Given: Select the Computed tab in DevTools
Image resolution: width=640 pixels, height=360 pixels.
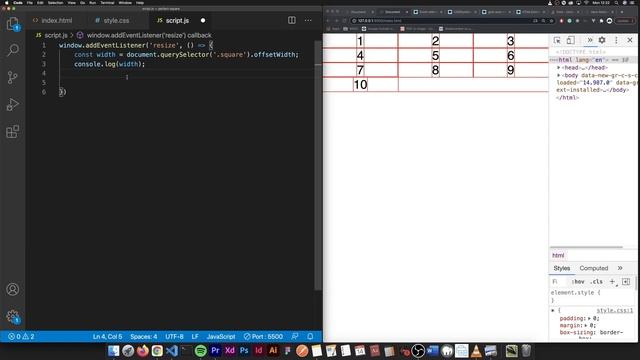Looking at the screenshot, I should click(x=593, y=268).
